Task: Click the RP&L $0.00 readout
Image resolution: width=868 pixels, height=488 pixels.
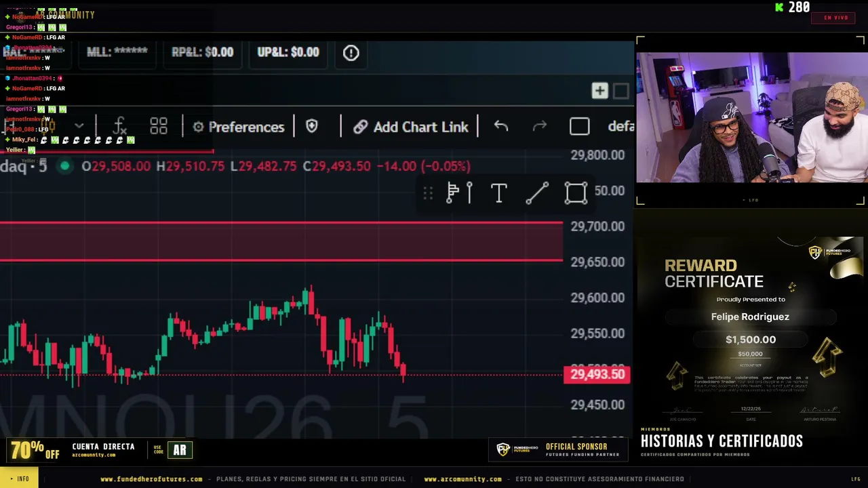Action: pyautogui.click(x=202, y=52)
